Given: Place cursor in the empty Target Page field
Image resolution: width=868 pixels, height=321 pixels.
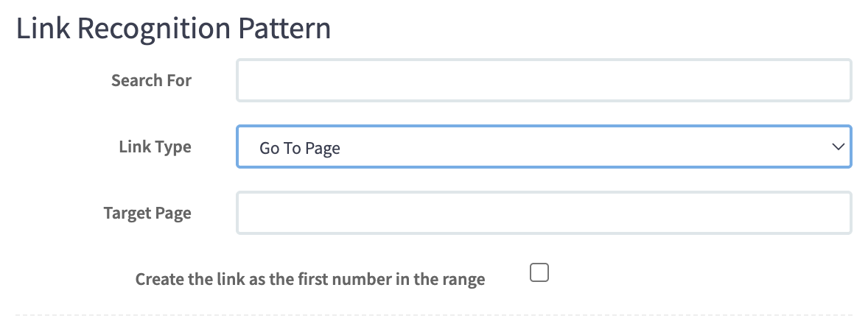Looking at the screenshot, I should [544, 214].
